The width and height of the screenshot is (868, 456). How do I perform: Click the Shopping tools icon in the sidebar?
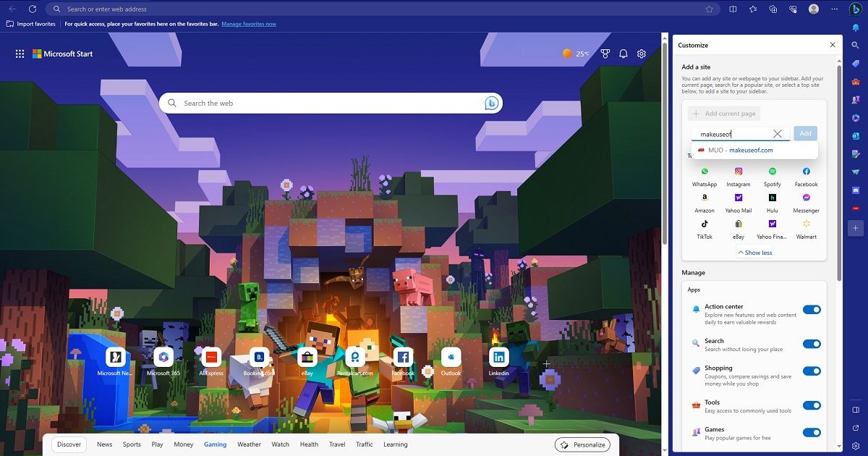(856, 62)
